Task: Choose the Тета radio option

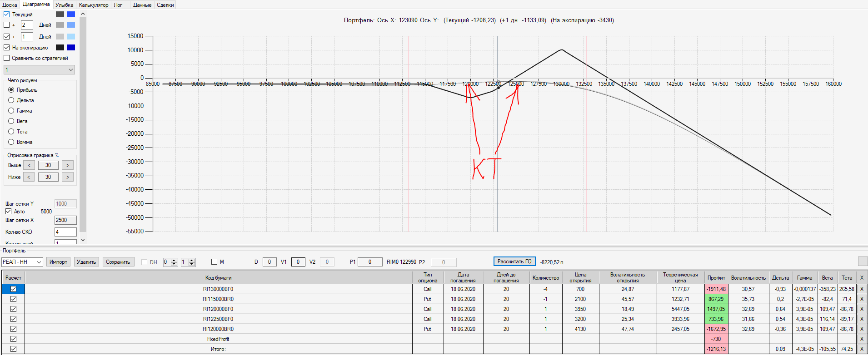Action: pyautogui.click(x=11, y=132)
